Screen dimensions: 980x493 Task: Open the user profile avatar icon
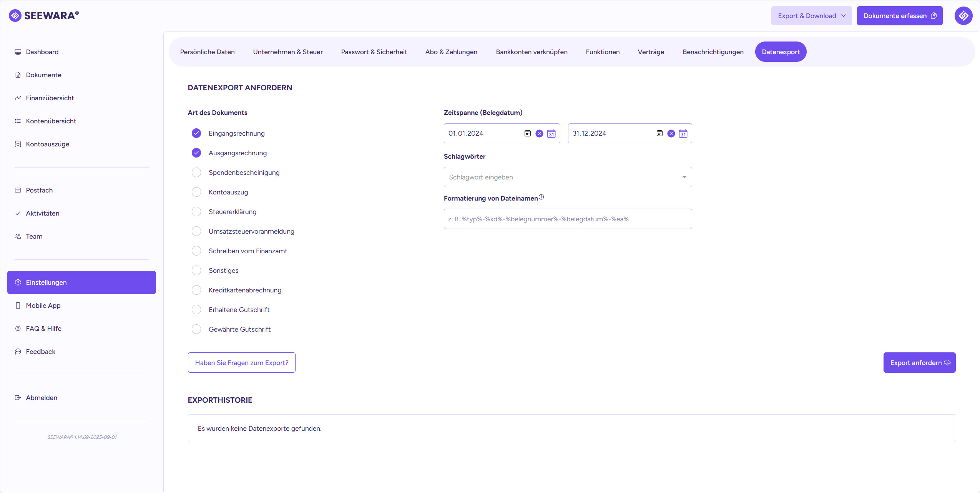click(963, 16)
